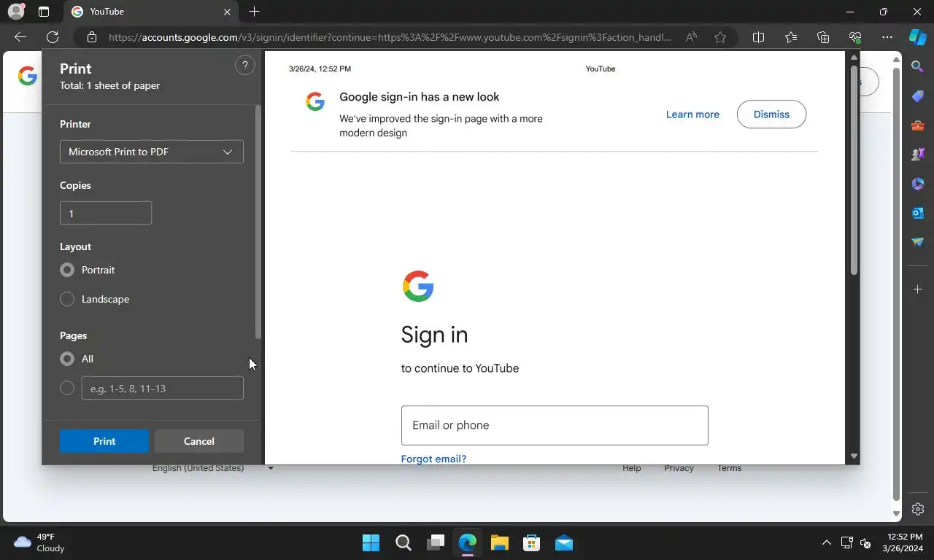
Task: Click the address bar URL
Action: point(390,37)
